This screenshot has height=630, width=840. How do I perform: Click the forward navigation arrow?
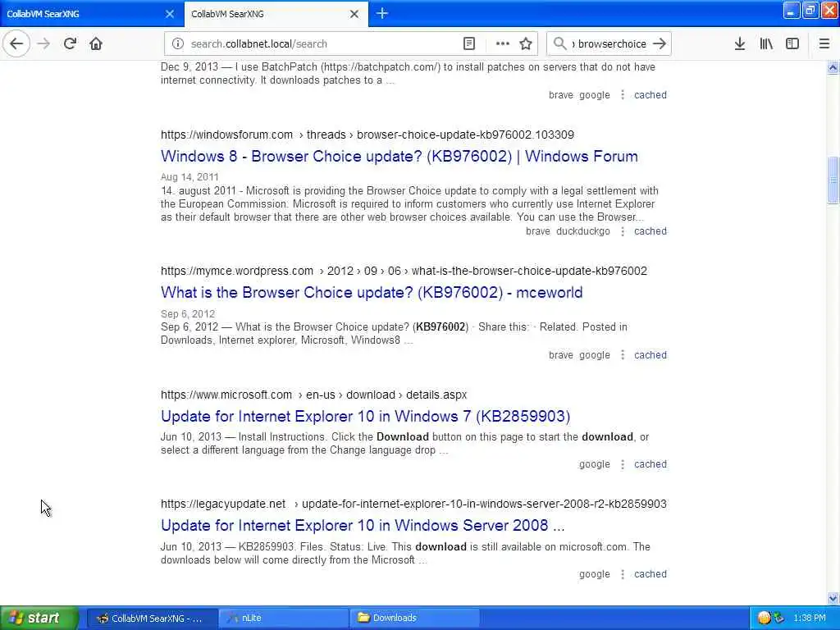(43, 43)
